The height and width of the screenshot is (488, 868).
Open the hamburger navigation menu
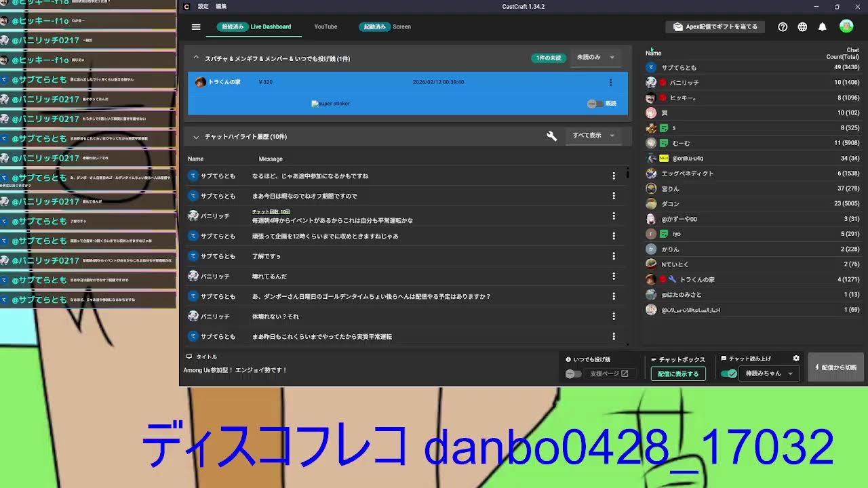(196, 27)
